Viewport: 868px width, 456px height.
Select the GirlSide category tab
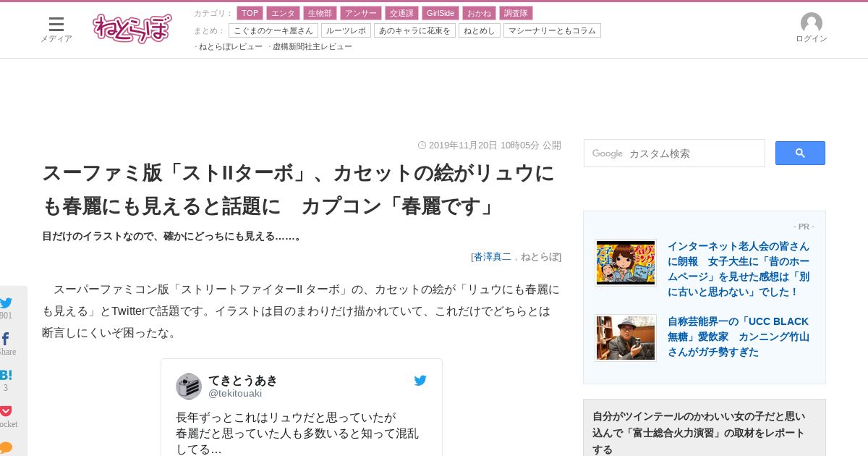click(440, 13)
